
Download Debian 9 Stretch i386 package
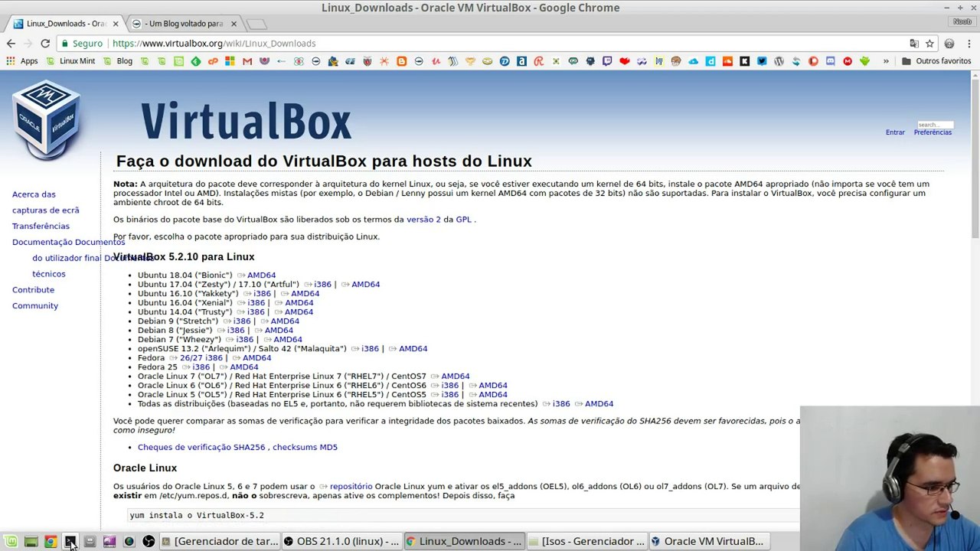[241, 321]
